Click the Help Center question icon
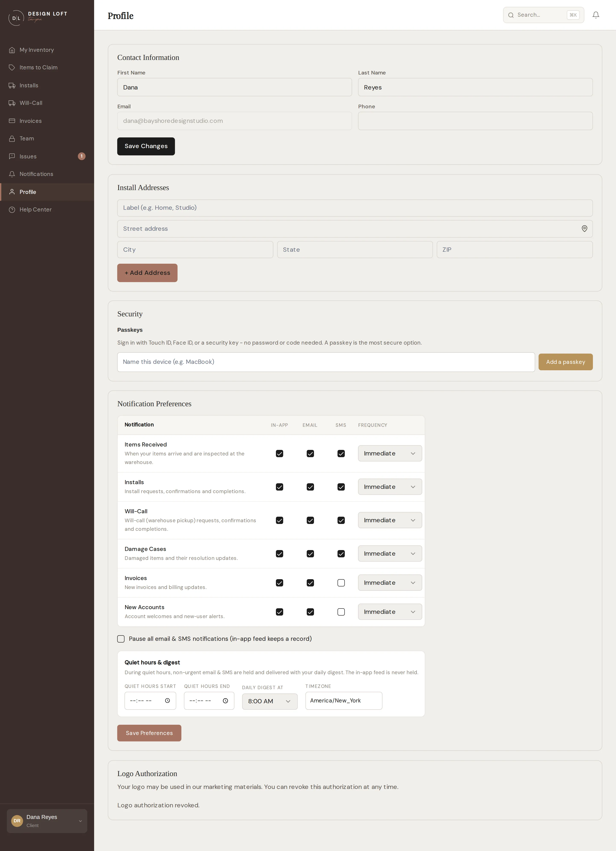The image size is (616, 851). point(12,209)
